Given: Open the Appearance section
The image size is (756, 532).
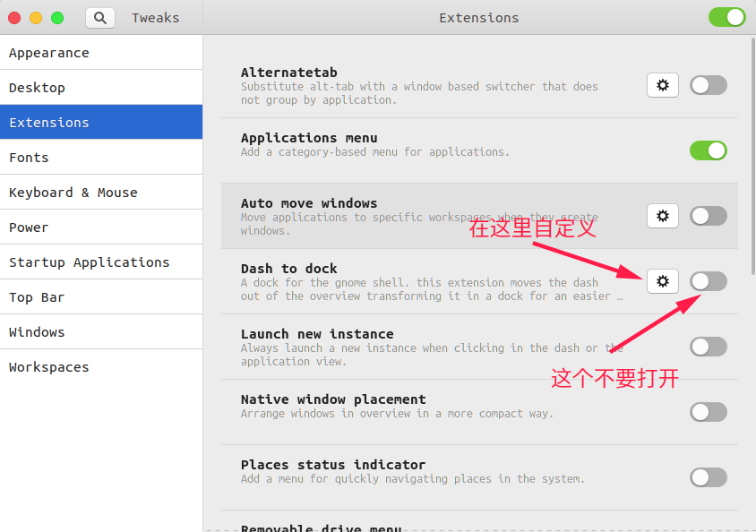Looking at the screenshot, I should (x=101, y=53).
